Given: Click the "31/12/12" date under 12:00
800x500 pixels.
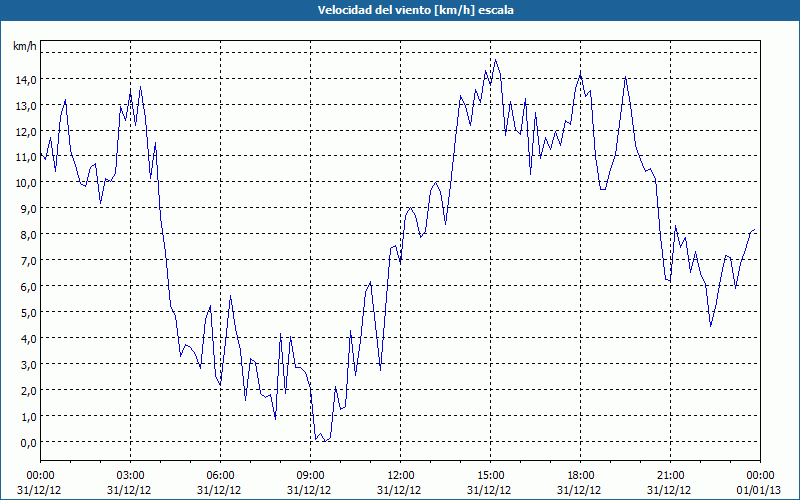Looking at the screenshot, I should pos(399,490).
